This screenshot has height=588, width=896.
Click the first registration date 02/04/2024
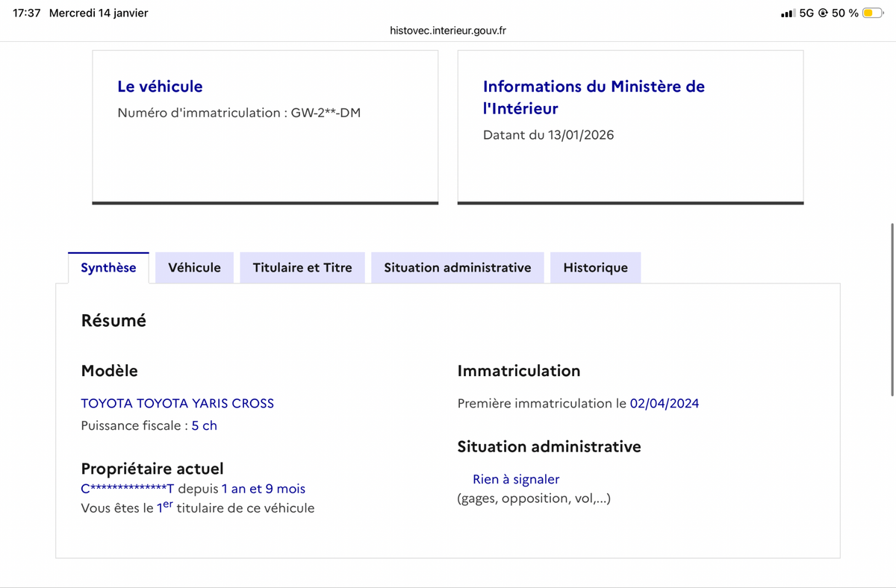(x=665, y=404)
